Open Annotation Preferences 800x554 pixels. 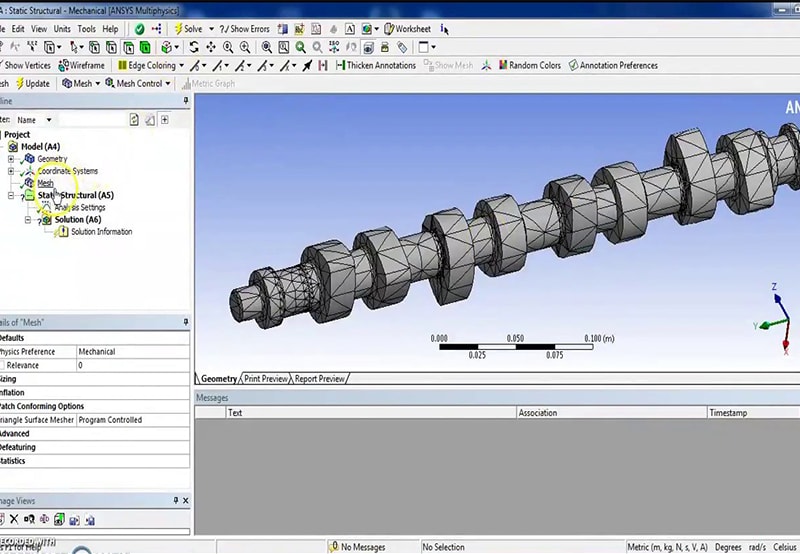click(613, 65)
